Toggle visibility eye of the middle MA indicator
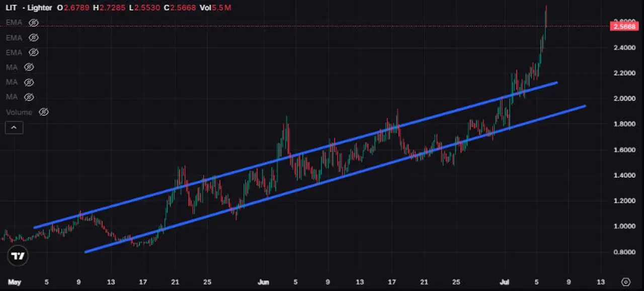 point(29,82)
